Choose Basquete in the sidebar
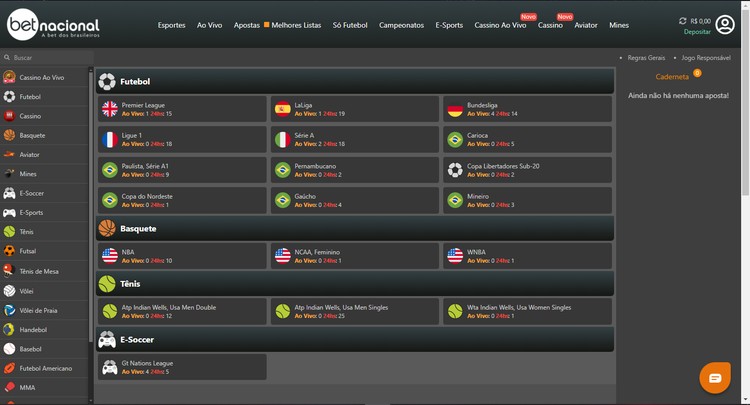Image resolution: width=750 pixels, height=405 pixels. coord(44,135)
